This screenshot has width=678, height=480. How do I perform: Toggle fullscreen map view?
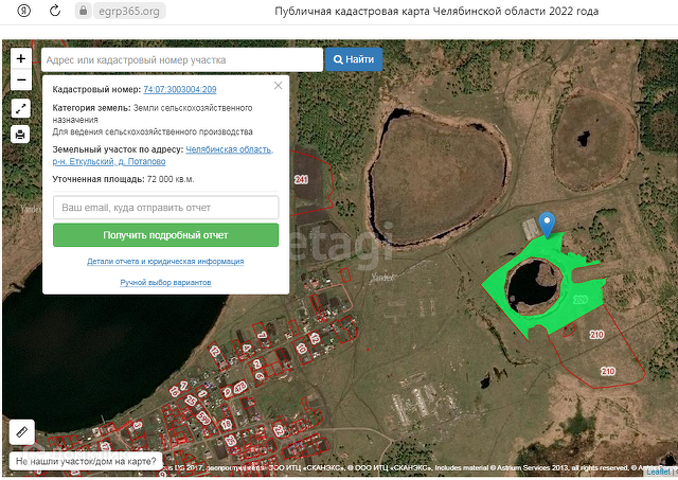21,108
